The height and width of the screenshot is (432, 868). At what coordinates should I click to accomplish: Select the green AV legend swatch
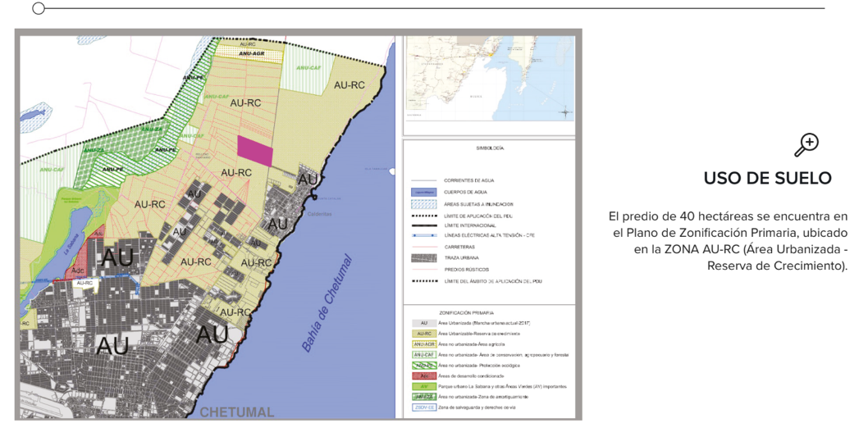pyautogui.click(x=424, y=386)
